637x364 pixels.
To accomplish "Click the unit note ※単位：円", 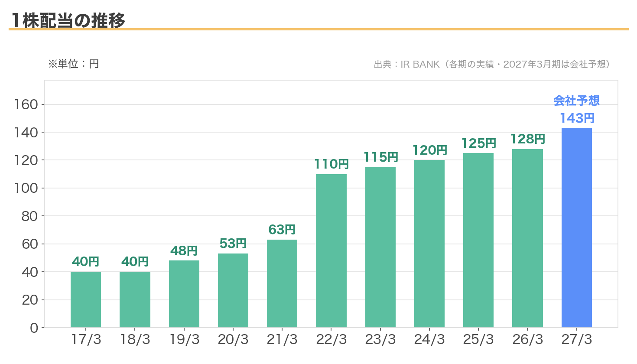I will [73, 64].
